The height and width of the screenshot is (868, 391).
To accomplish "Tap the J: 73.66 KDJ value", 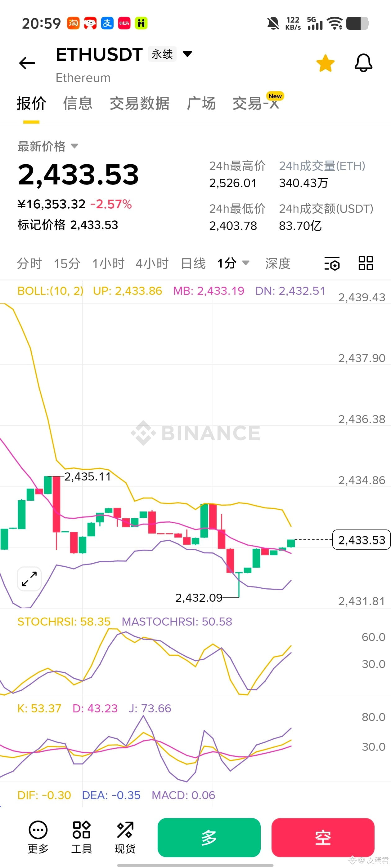I will (x=150, y=708).
